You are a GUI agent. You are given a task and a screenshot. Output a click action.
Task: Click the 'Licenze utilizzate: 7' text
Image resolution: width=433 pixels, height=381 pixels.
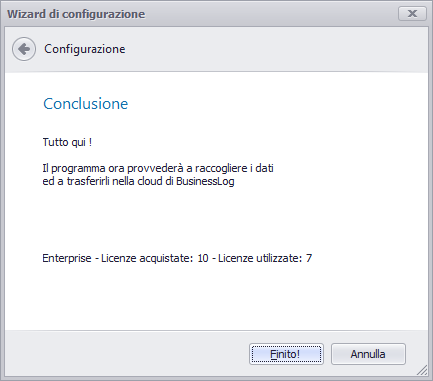pyautogui.click(x=265, y=258)
